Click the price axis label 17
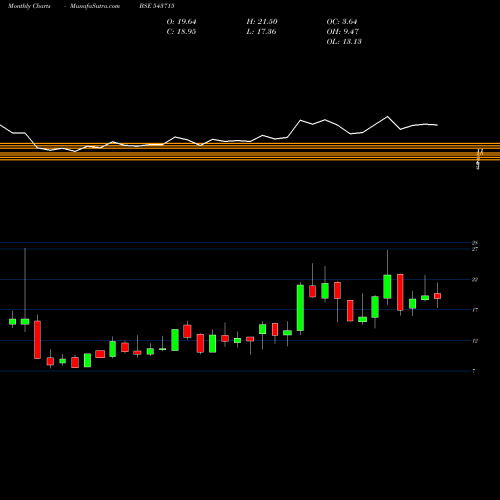Image resolution: width=500 pixels, height=500 pixels. click(x=475, y=310)
